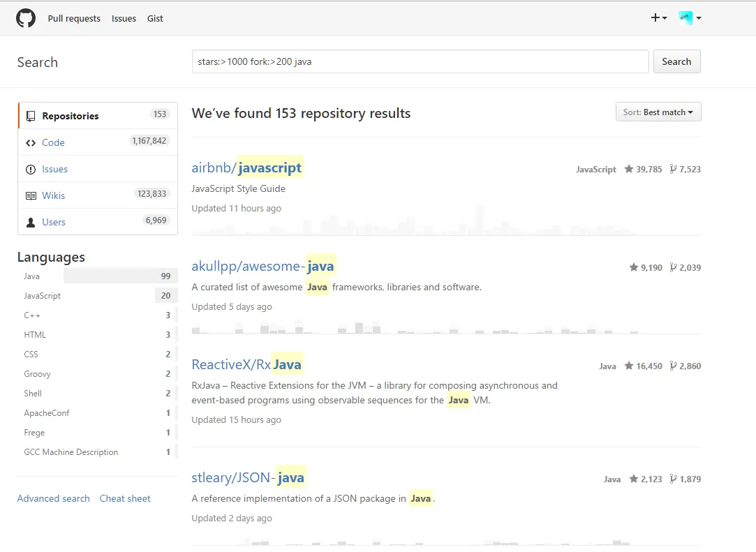Go to Pull requests
The height and width of the screenshot is (552, 756).
74,18
